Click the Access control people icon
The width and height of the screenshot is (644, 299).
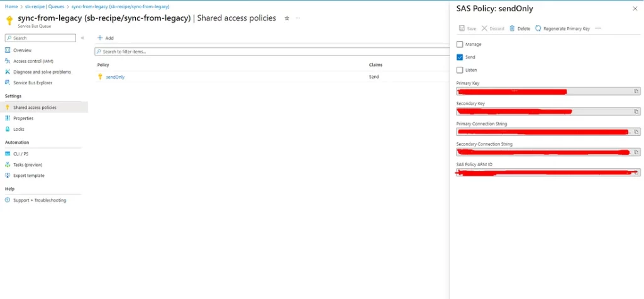coord(8,61)
